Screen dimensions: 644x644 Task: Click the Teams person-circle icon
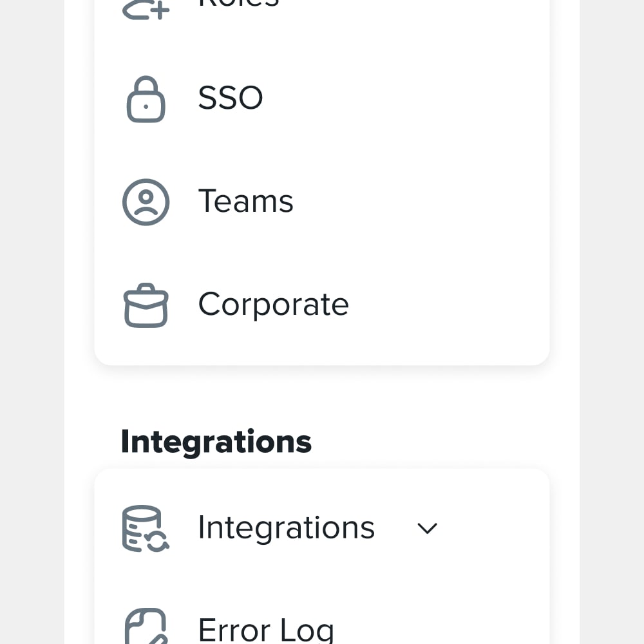click(x=146, y=202)
